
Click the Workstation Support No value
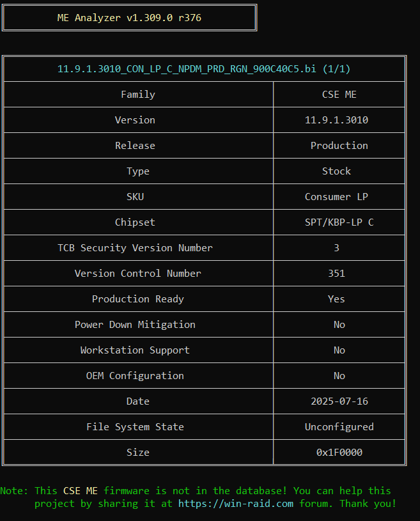coord(339,350)
